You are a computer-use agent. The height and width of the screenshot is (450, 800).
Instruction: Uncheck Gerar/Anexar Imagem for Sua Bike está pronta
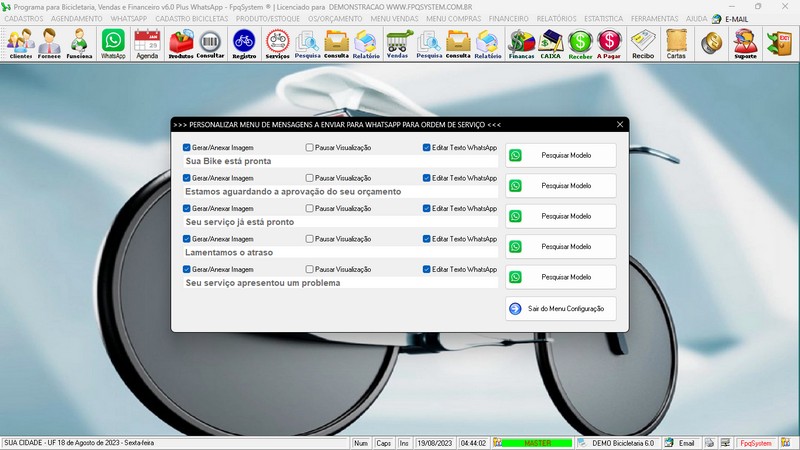click(x=187, y=148)
